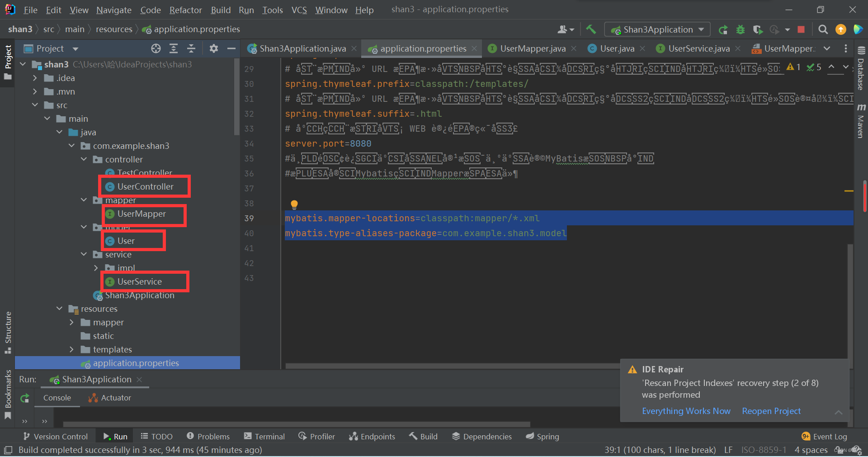Collapse the com.example.shan3 package

[71, 146]
